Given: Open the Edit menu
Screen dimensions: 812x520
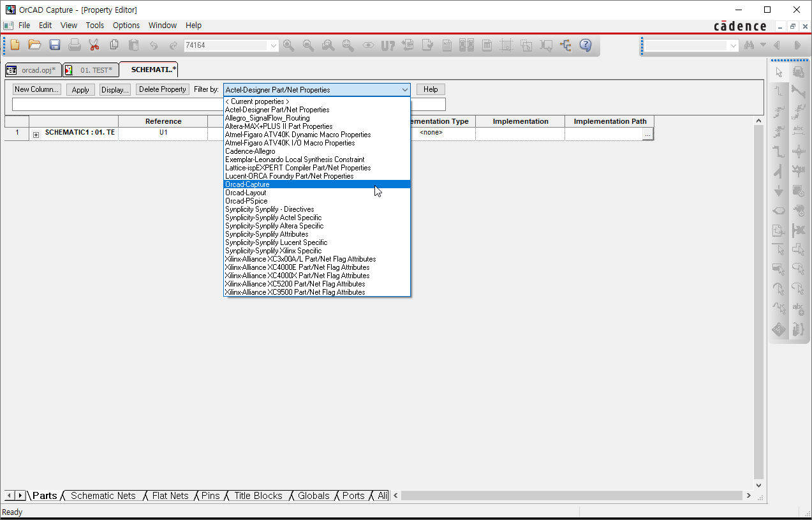Looking at the screenshot, I should pos(45,26).
